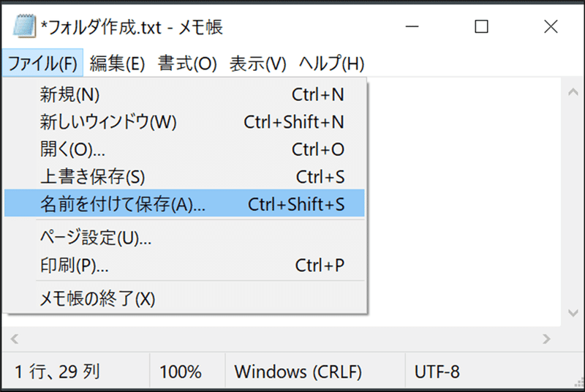Minimize the Notepad window
The image size is (585, 392).
[x=412, y=27]
